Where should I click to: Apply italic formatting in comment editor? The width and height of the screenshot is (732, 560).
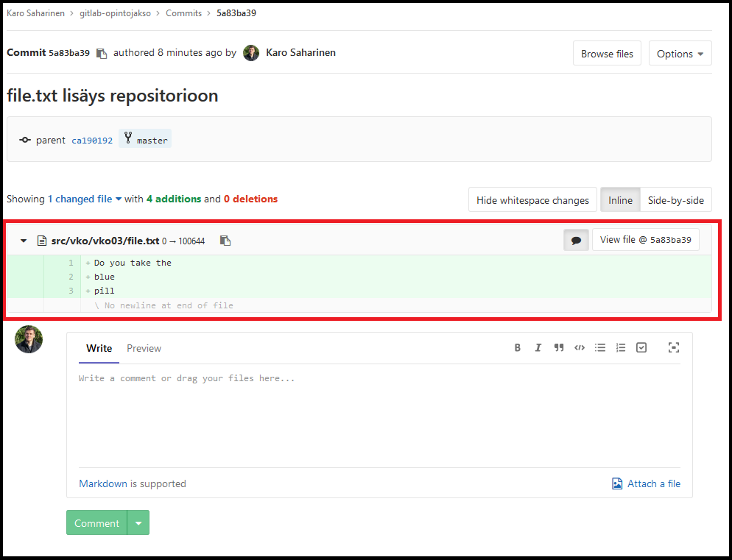[x=538, y=348]
